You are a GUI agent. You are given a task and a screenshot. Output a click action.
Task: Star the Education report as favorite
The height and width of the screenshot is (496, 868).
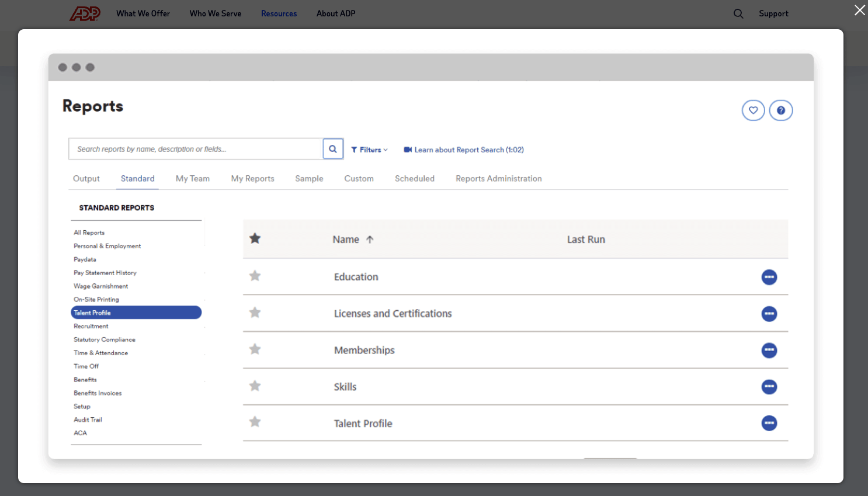click(x=255, y=276)
